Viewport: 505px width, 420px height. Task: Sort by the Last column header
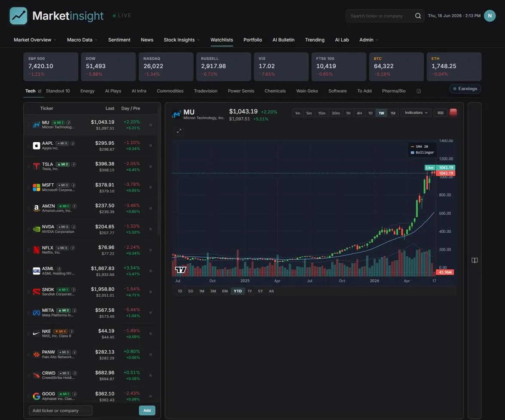pos(110,109)
